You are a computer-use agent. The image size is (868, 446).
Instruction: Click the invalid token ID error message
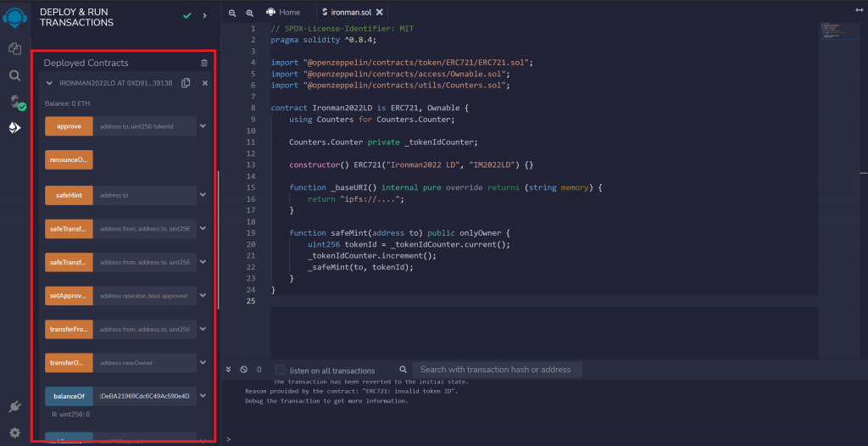point(352,391)
